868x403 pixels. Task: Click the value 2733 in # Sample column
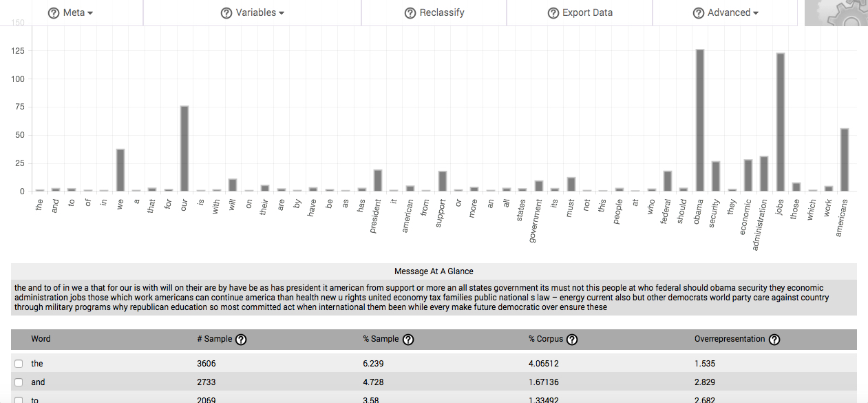[207, 382]
